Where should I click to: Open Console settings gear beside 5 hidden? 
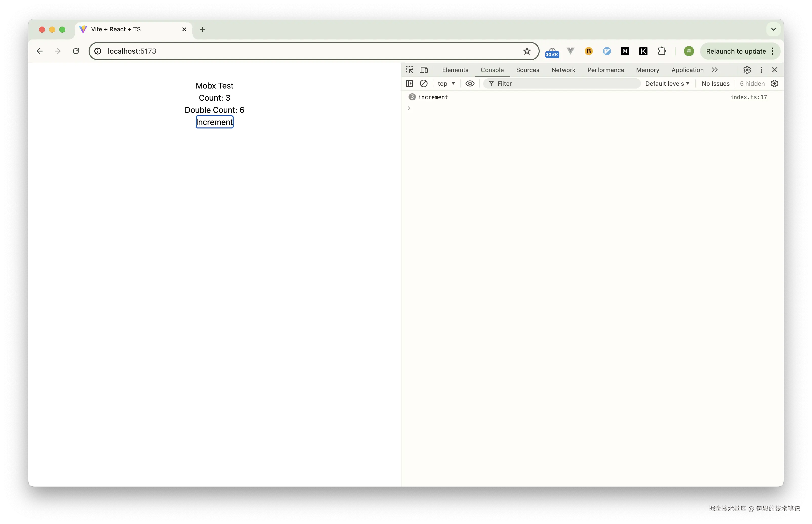click(774, 83)
